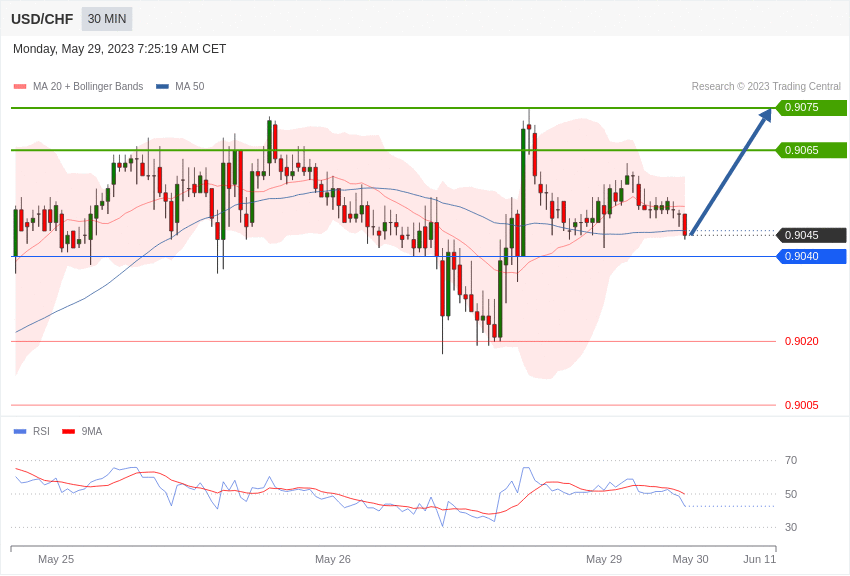
Task: Click the Jun 11 date axis label
Action: tap(759, 559)
